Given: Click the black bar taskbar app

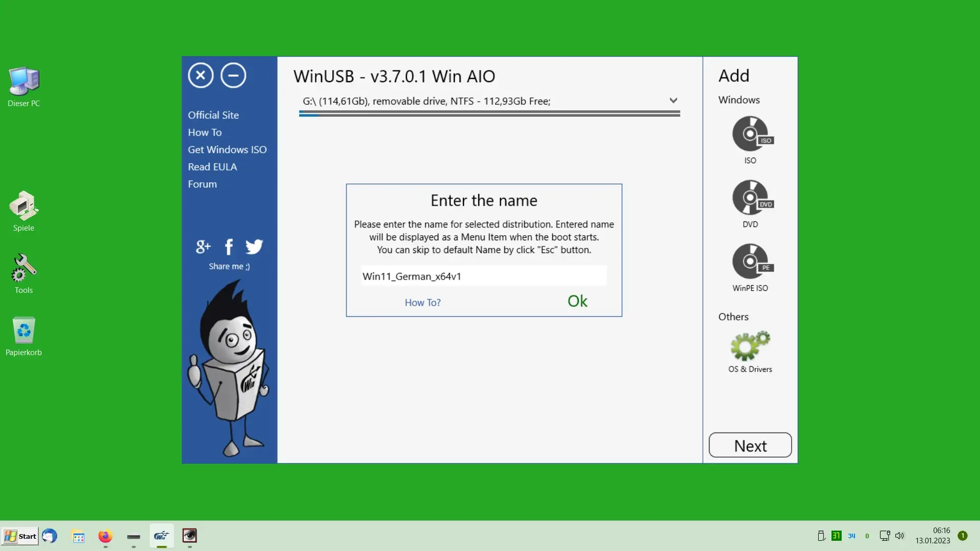Looking at the screenshot, I should point(134,537).
